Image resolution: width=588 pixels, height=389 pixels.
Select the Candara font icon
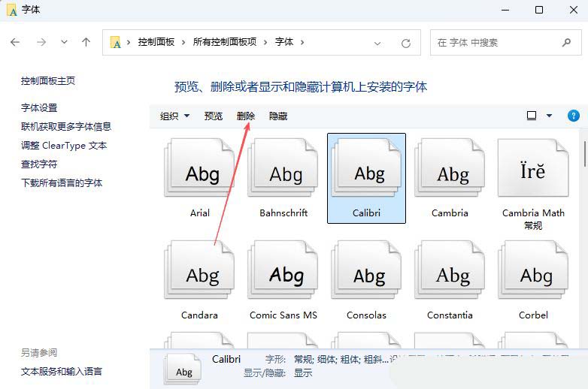pos(199,270)
